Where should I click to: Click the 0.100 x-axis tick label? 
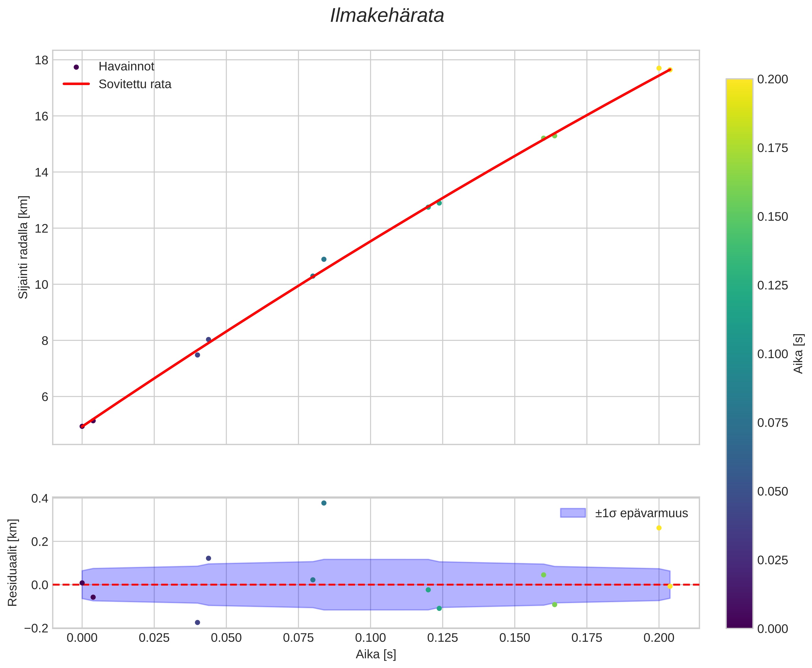(370, 638)
